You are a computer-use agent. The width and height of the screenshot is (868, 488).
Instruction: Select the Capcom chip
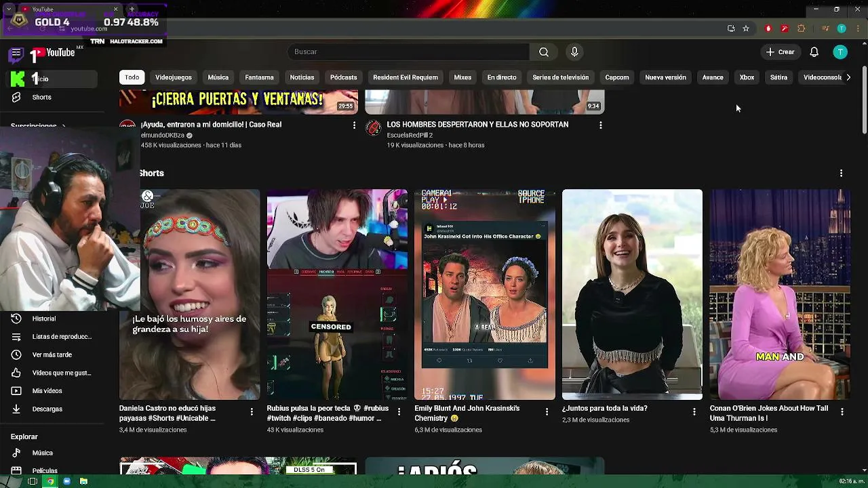click(617, 77)
